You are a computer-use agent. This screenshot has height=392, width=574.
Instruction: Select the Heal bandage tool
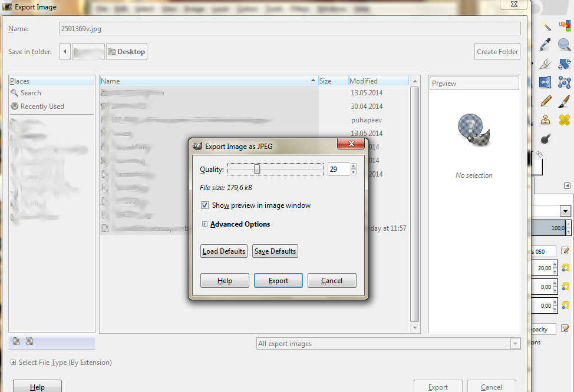[x=564, y=120]
